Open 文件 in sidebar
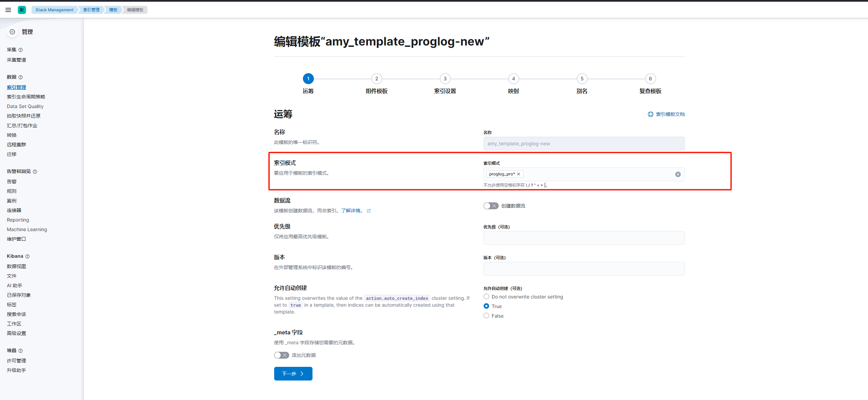The width and height of the screenshot is (868, 400). [x=12, y=276]
